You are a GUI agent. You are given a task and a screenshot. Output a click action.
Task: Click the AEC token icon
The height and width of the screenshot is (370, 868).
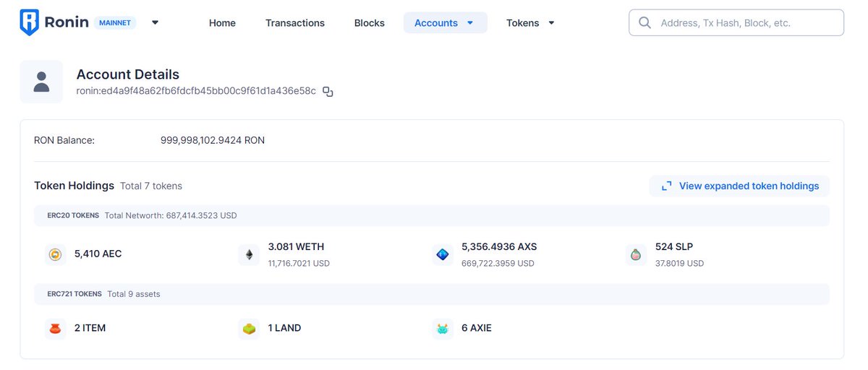(55, 254)
